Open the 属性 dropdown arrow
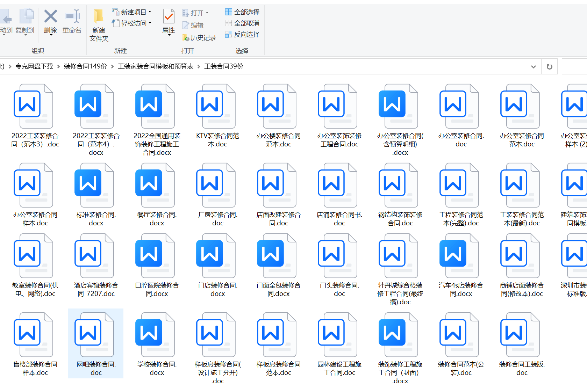587x392 pixels. [169, 35]
